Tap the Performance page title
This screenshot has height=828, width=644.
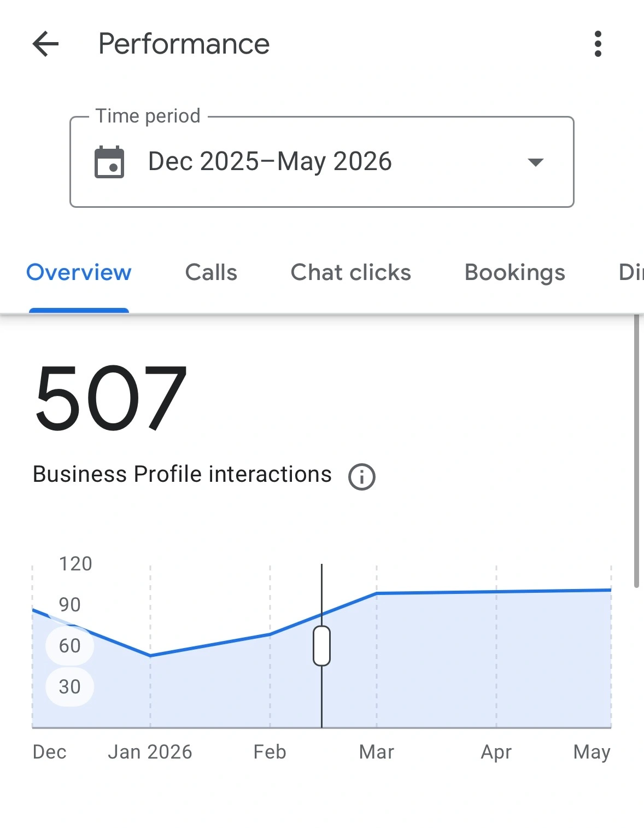point(184,44)
